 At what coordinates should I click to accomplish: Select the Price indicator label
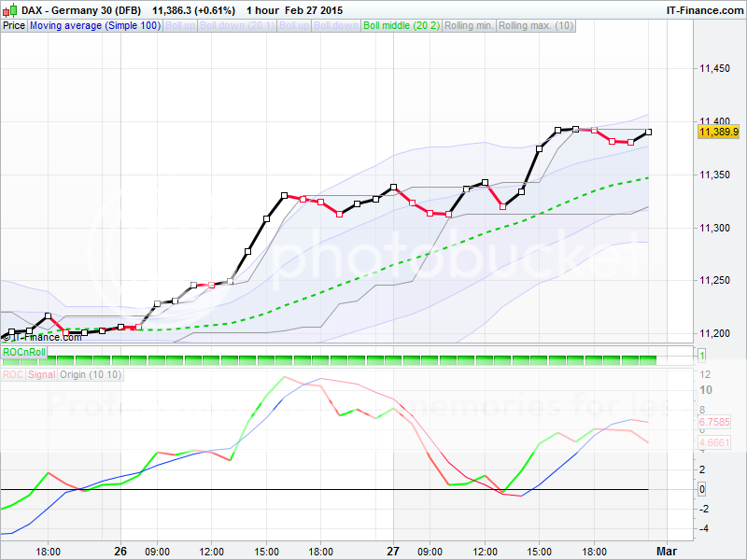tap(14, 25)
